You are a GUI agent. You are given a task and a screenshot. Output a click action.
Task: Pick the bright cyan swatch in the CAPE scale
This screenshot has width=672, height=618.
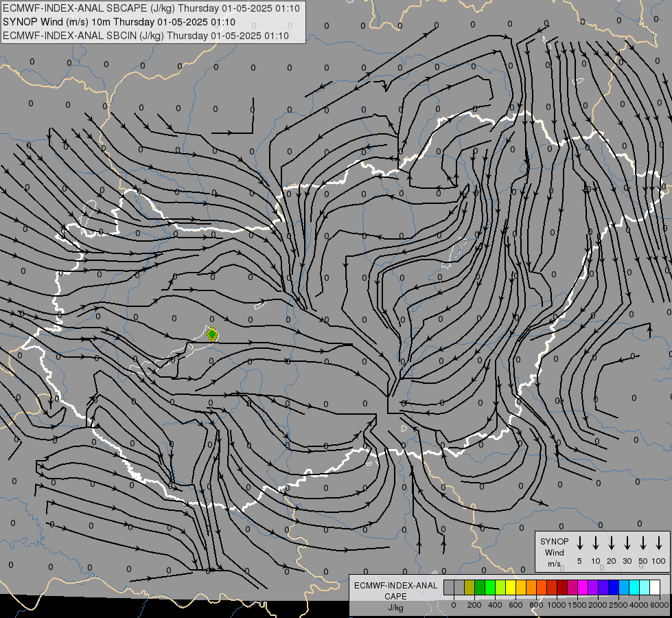pos(635,587)
